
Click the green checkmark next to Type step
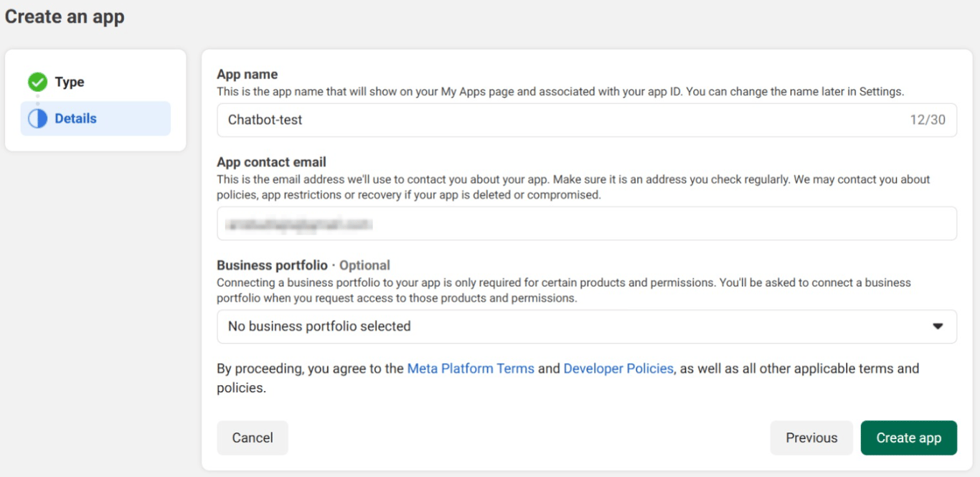click(37, 81)
